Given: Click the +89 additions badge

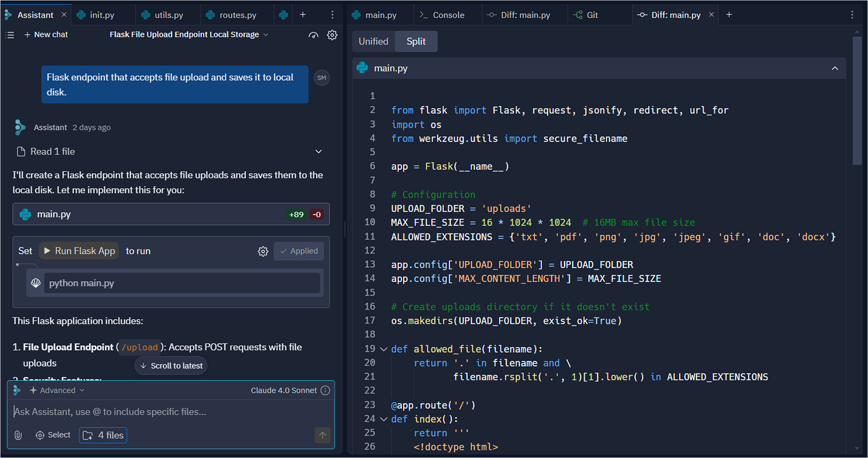Looking at the screenshot, I should [x=296, y=214].
